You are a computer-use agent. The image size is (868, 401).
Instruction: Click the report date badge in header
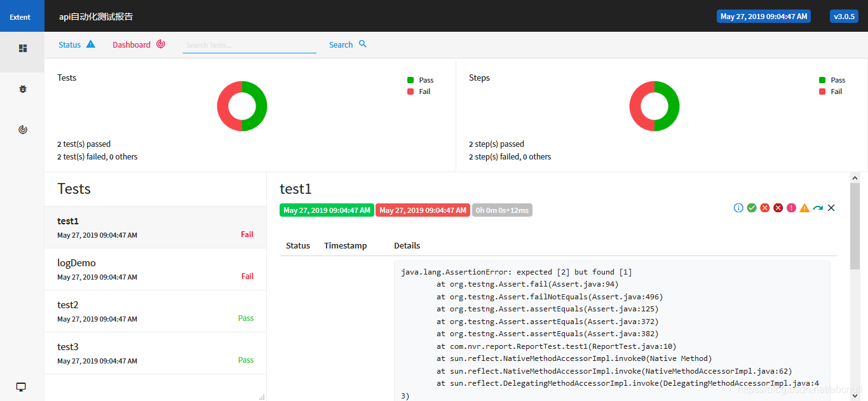point(764,17)
